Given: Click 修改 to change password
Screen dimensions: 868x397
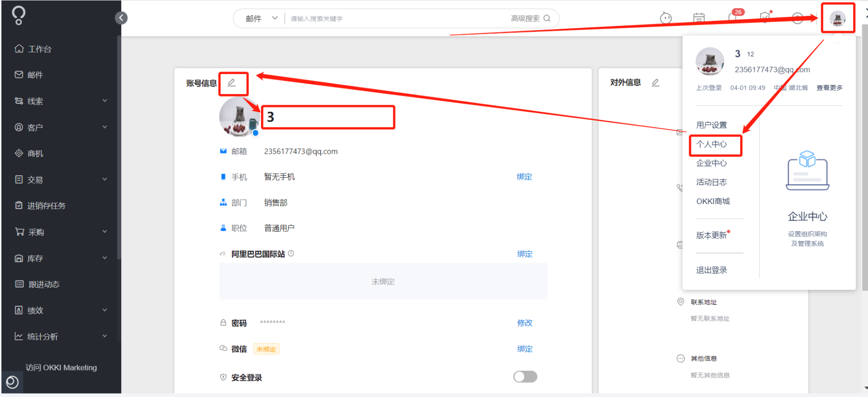Looking at the screenshot, I should pyautogui.click(x=524, y=323).
